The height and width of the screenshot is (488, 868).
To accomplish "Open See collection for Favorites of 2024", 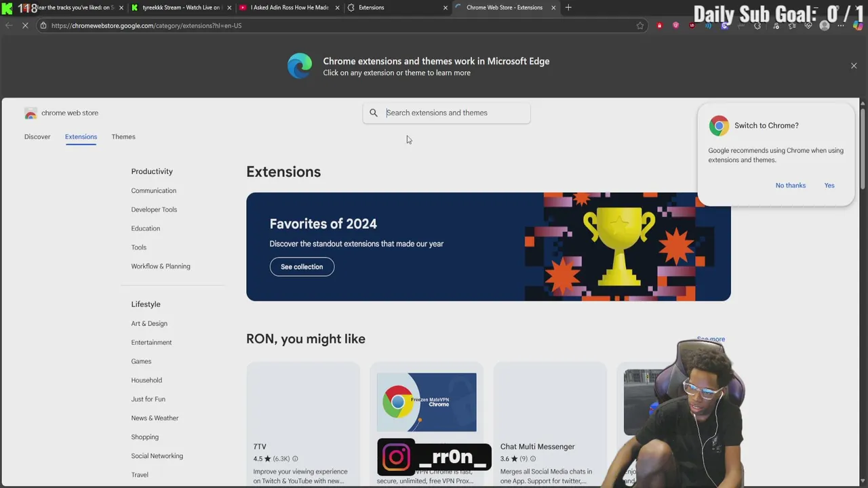I will 302,267.
